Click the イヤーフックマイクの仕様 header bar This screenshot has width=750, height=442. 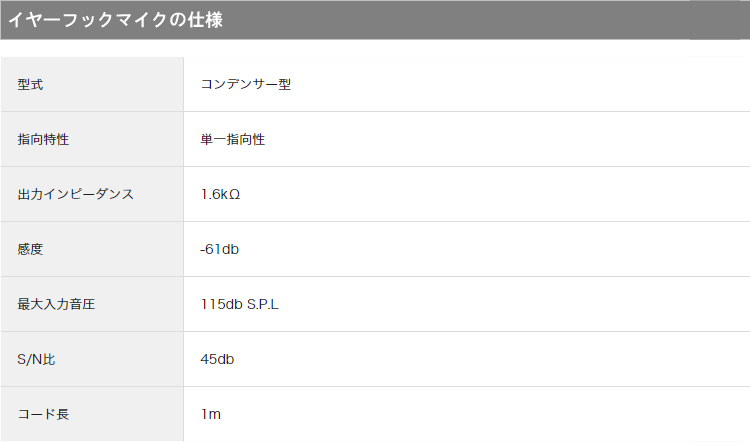click(375, 20)
